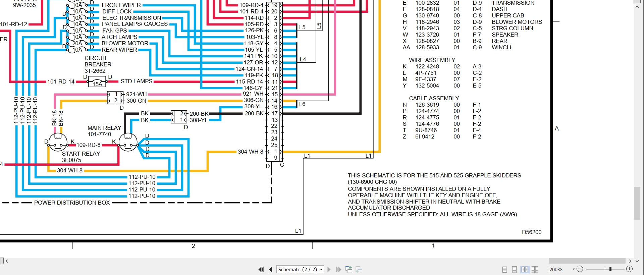Click the ATCH LAMPS fuse label
Screen dimensions: 644x275
[x=119, y=37]
